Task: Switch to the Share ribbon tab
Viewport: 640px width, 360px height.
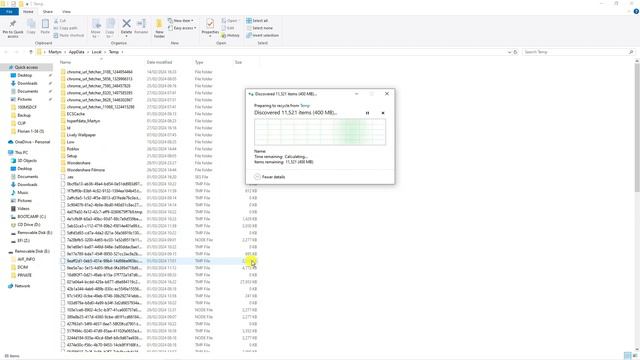Action: tap(47, 11)
